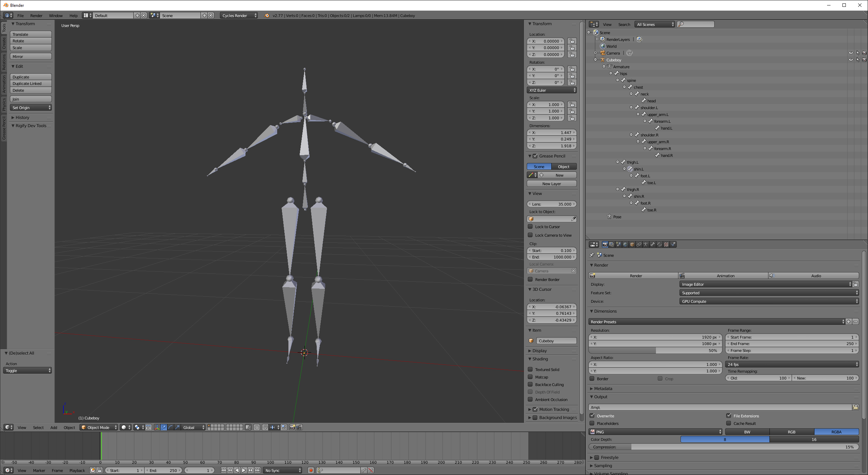
Task: Open the Armature data properties tab
Action: (646, 244)
